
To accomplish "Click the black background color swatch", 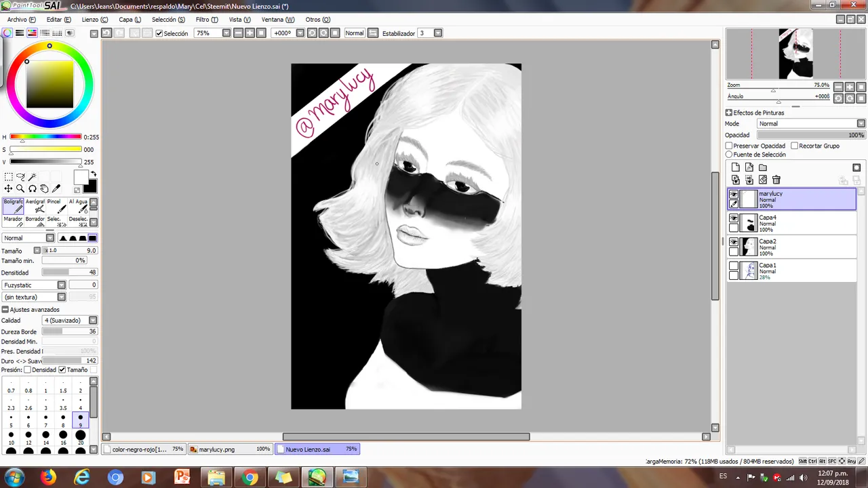I will (x=90, y=186).
